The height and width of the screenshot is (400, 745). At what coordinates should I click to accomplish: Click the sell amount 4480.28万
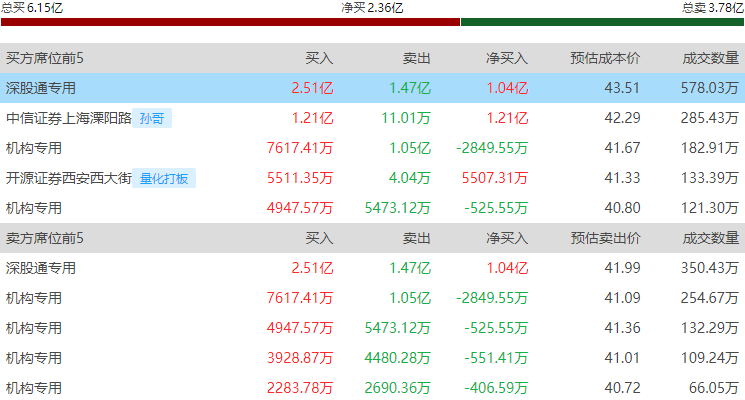click(x=397, y=358)
